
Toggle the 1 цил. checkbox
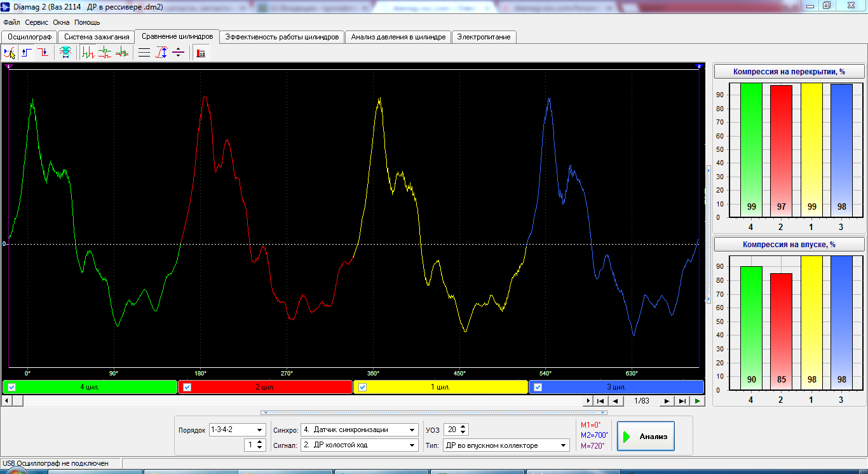(362, 387)
